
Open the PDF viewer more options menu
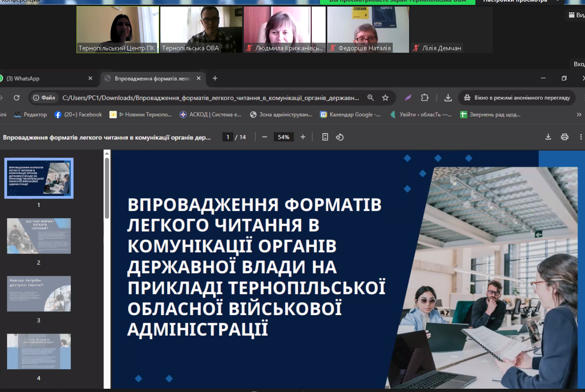point(581,137)
